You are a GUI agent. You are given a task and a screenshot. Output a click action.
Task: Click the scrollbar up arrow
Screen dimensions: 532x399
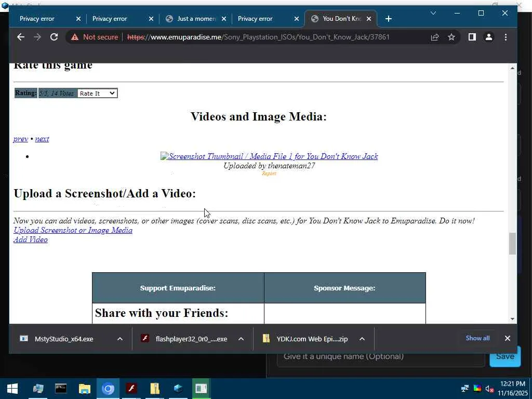pos(512,68)
